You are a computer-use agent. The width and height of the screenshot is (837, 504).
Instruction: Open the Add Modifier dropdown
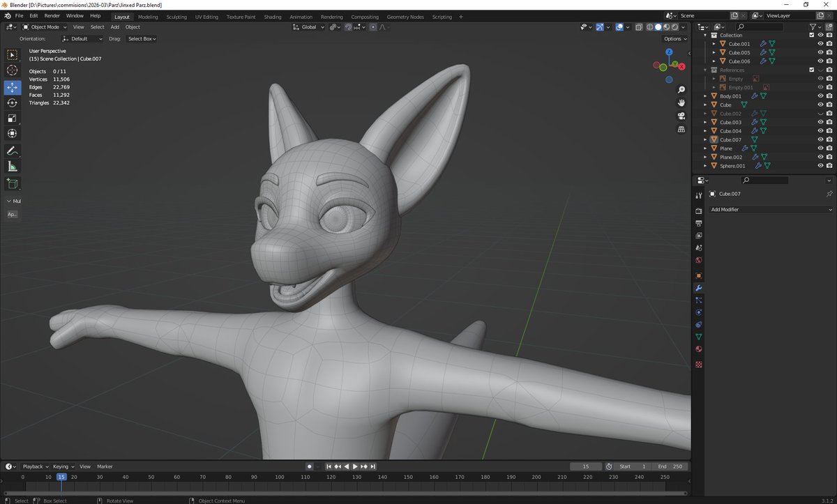tap(771, 209)
